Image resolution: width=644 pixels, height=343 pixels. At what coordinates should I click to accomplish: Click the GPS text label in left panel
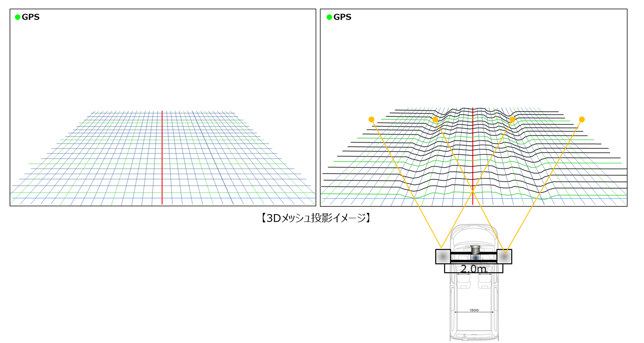tap(31, 17)
